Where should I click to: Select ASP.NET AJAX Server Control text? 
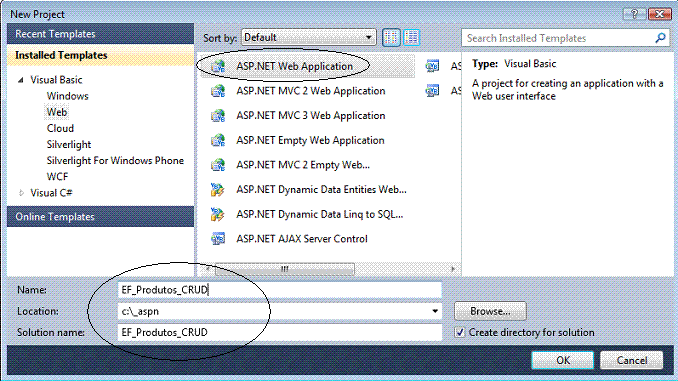click(x=302, y=239)
